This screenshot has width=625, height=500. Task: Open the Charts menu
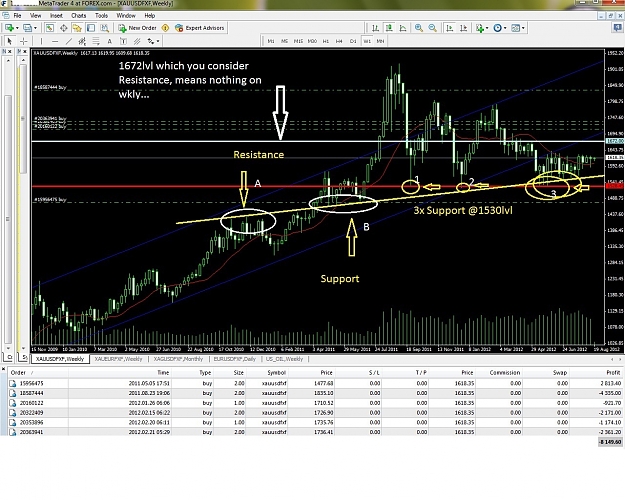click(x=79, y=16)
